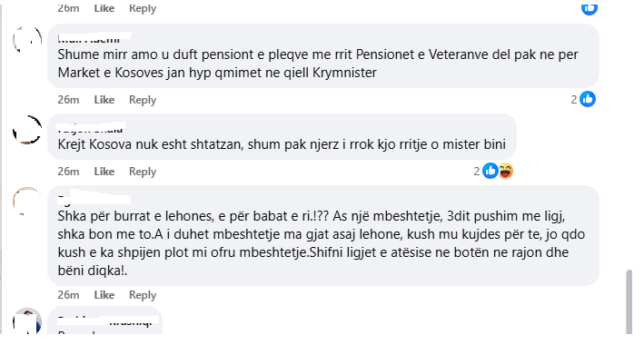Reply to the comment about burrat e lehones

[143, 295]
